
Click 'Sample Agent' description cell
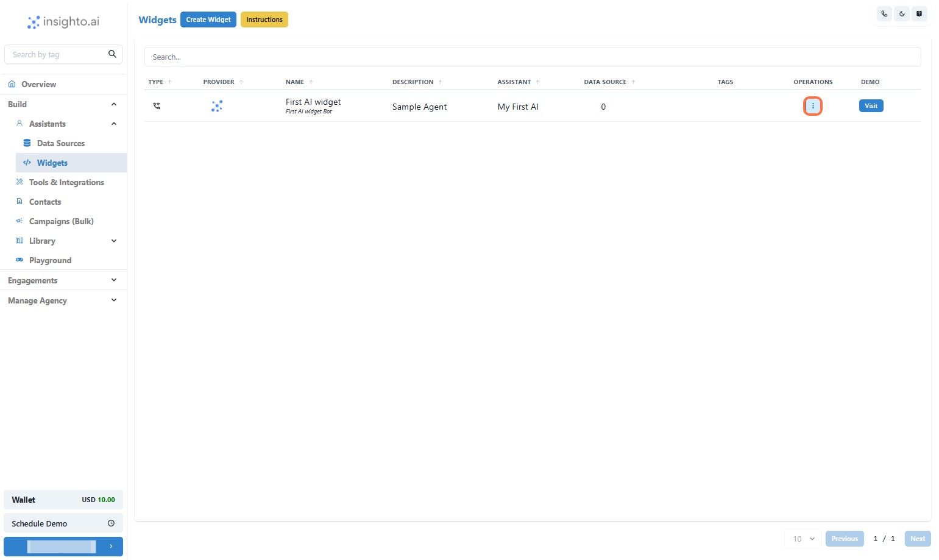[419, 107]
